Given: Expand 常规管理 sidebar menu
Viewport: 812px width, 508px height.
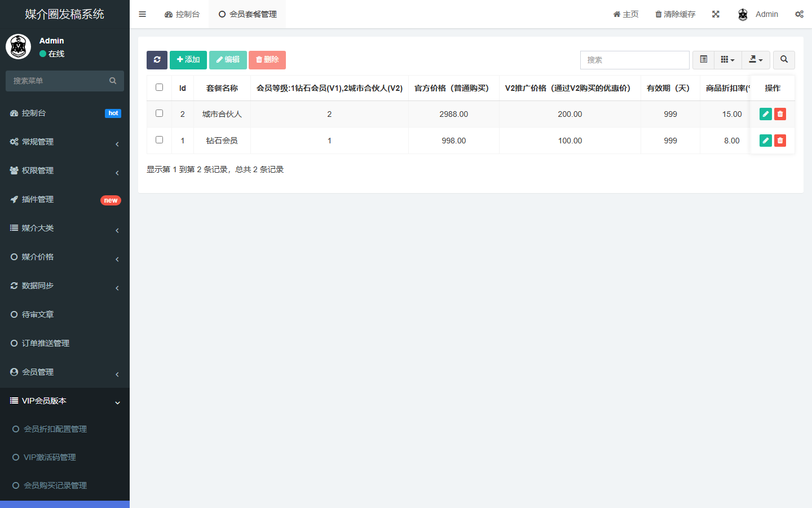Looking at the screenshot, I should [x=65, y=142].
